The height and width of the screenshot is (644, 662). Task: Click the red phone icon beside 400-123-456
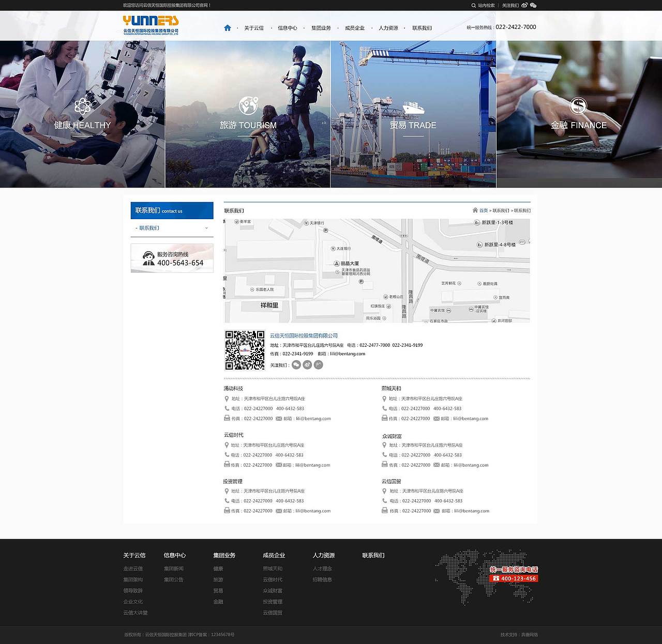496,578
